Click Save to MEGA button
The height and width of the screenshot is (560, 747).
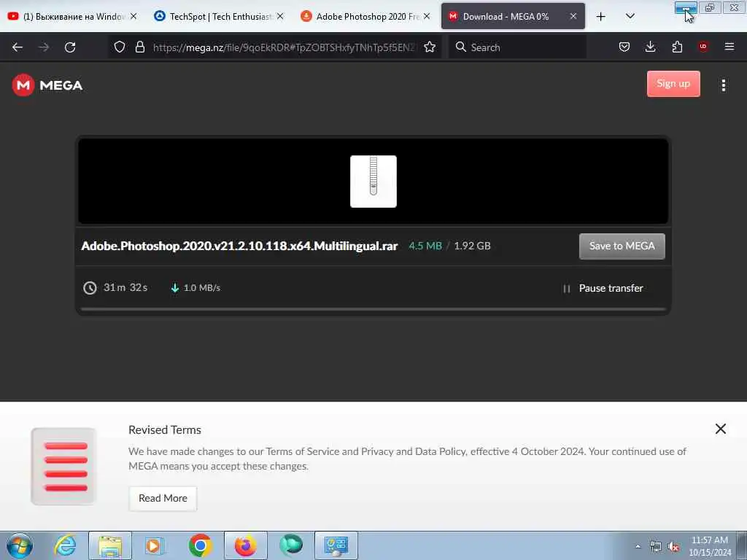click(622, 246)
